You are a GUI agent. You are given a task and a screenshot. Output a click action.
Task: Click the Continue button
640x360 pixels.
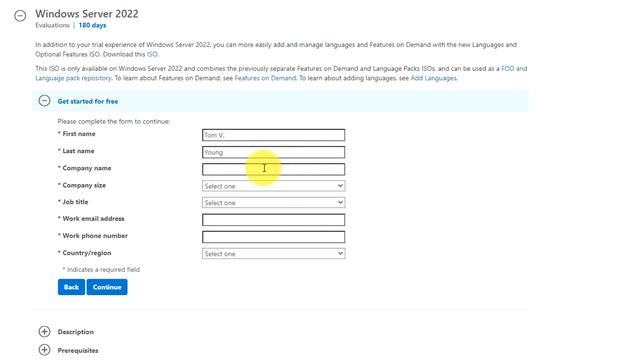107,287
